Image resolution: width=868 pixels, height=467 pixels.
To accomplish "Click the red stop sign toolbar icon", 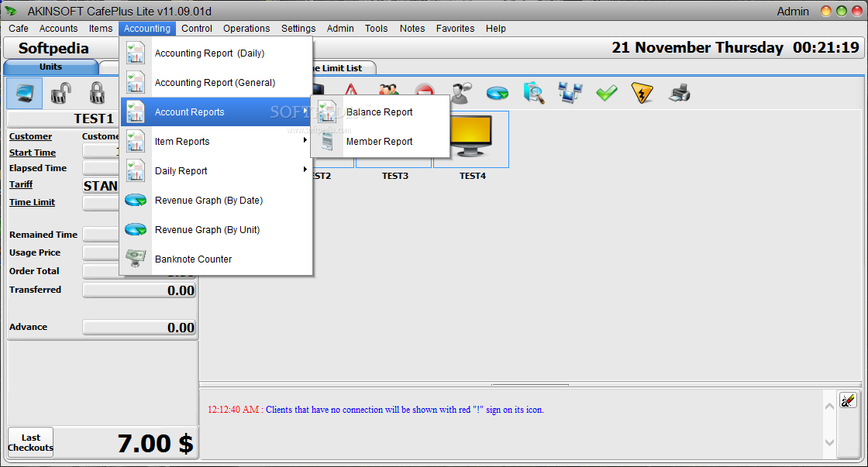I will 425,90.
